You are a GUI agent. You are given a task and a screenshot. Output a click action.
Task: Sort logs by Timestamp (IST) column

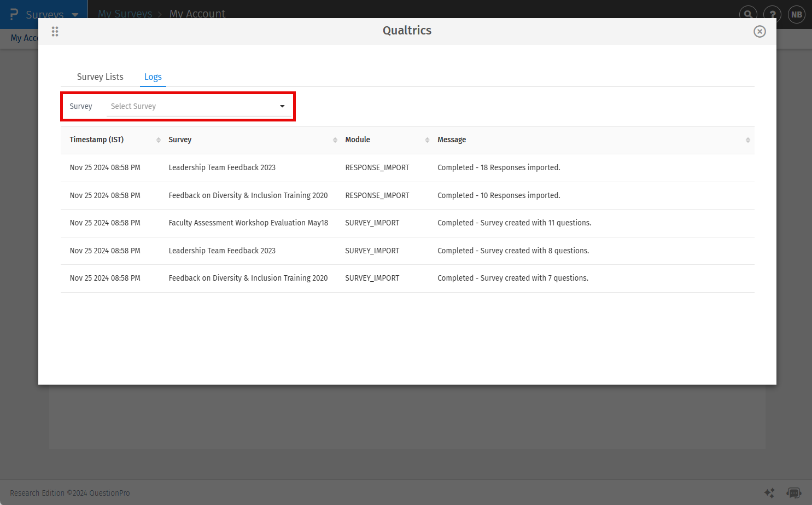159,140
